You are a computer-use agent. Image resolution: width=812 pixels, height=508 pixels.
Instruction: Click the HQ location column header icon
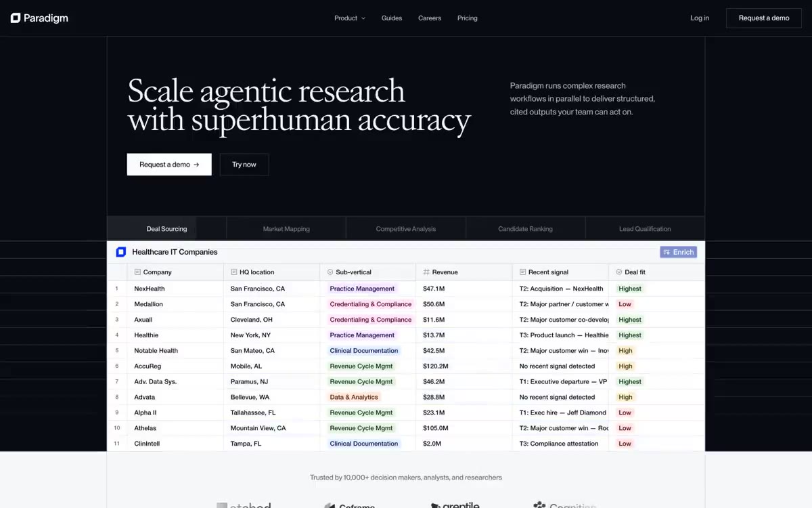[x=233, y=272]
